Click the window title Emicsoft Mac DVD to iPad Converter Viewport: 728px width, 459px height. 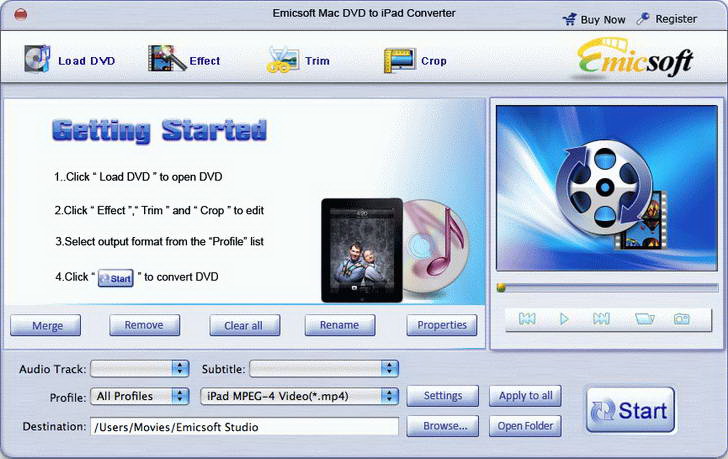[x=364, y=13]
